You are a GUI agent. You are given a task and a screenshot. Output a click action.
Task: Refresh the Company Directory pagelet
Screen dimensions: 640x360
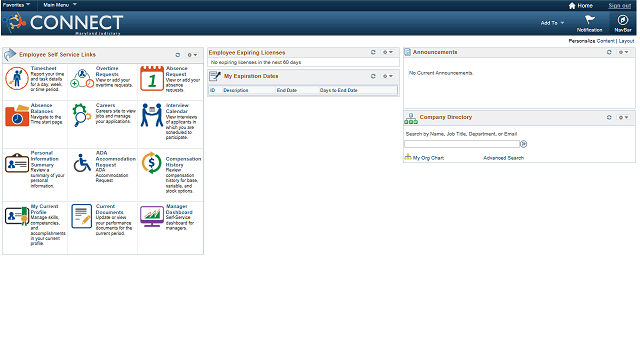609,117
